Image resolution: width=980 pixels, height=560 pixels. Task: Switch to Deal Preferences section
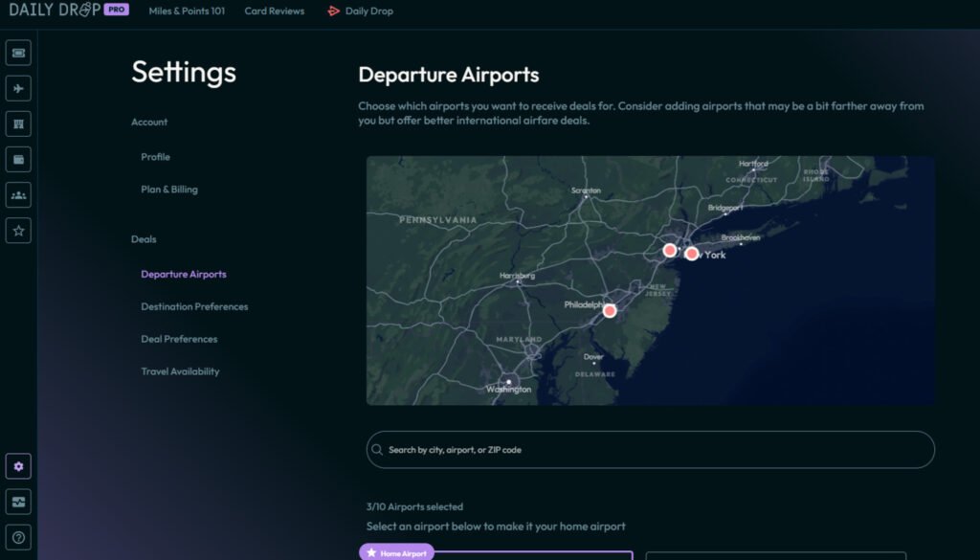point(179,339)
